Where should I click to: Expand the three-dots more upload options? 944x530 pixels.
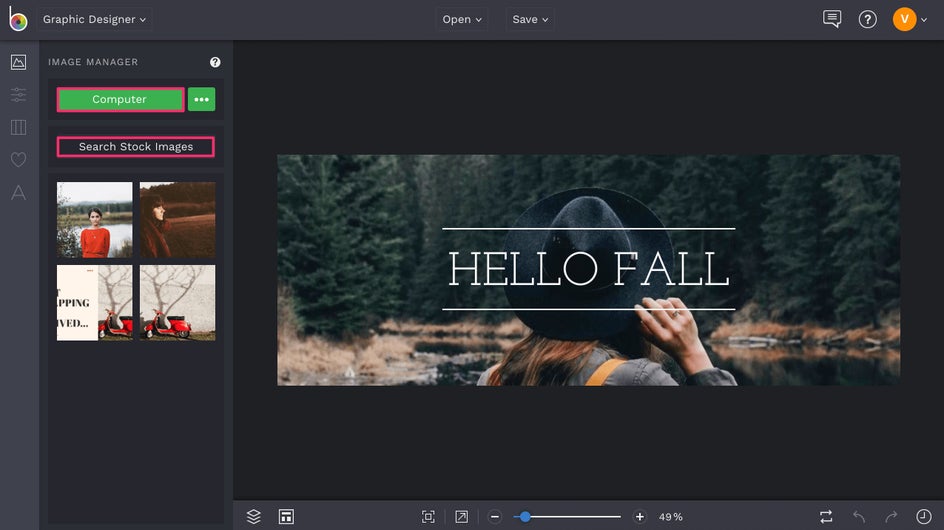(x=201, y=100)
